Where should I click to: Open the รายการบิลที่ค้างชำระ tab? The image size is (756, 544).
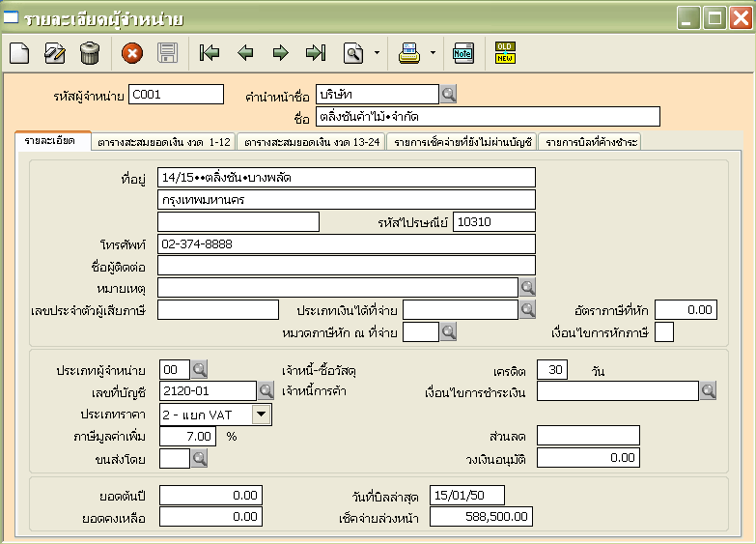point(590,142)
